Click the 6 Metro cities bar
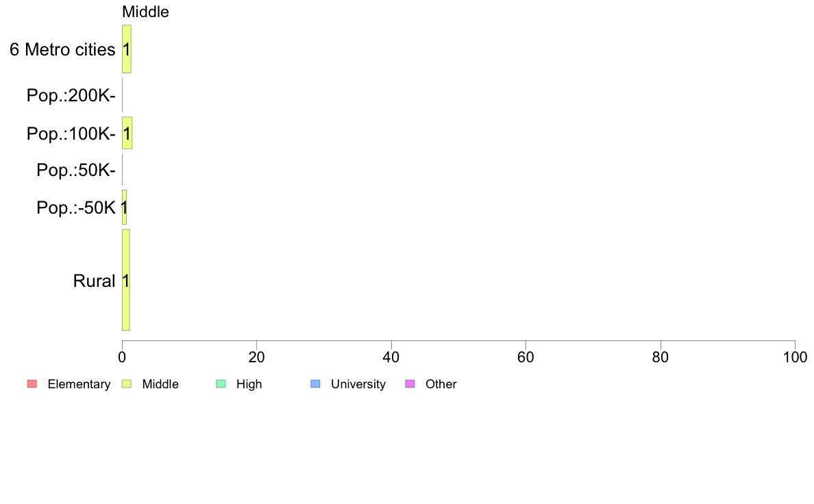The height and width of the screenshot is (504, 814). 127,49
